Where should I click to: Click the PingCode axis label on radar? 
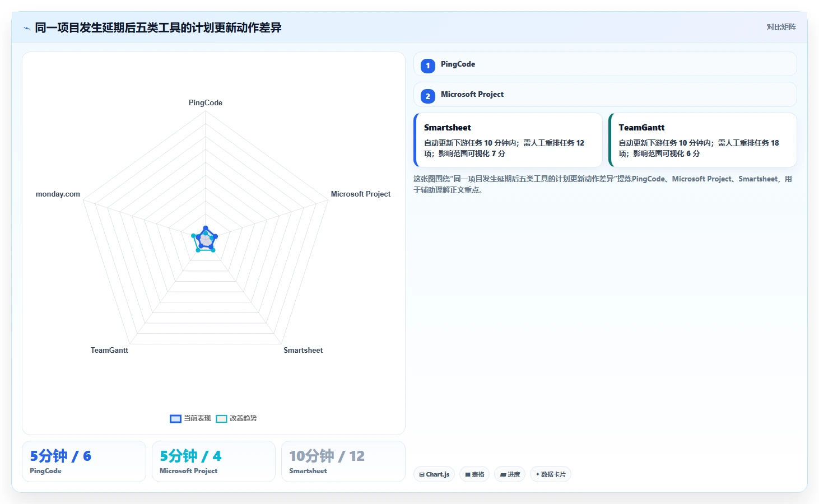[x=206, y=102]
